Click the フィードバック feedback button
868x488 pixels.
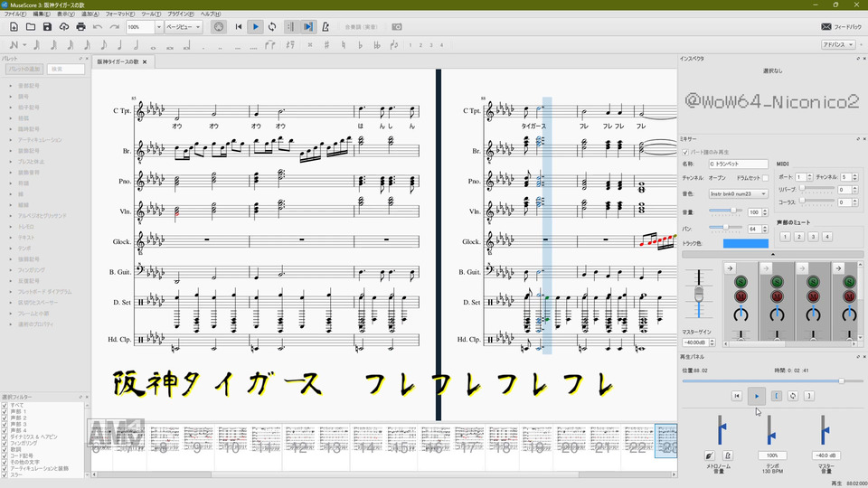841,27
